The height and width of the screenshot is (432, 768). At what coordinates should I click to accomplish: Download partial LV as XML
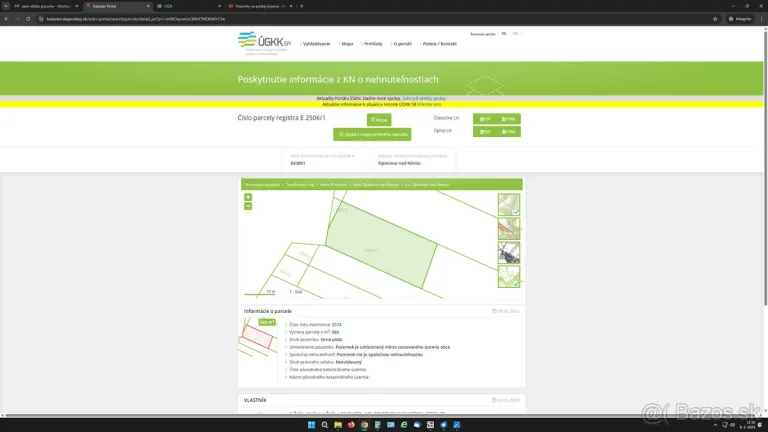pyautogui.click(x=509, y=119)
